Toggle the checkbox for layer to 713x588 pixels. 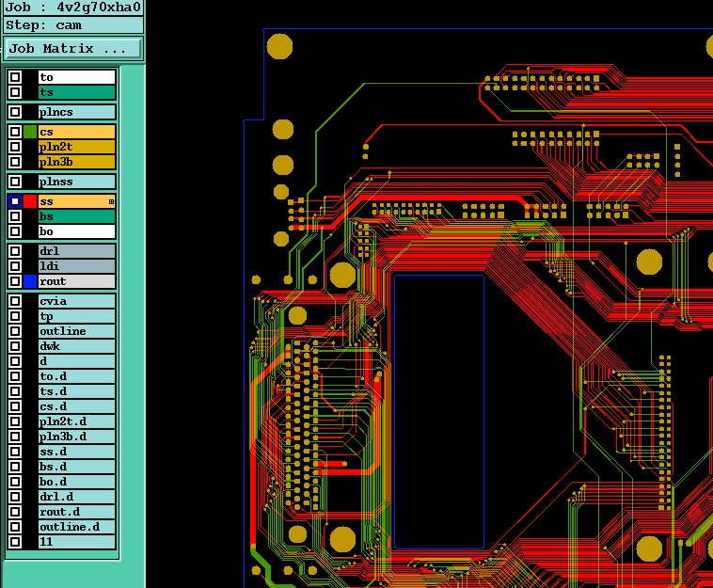point(15,77)
